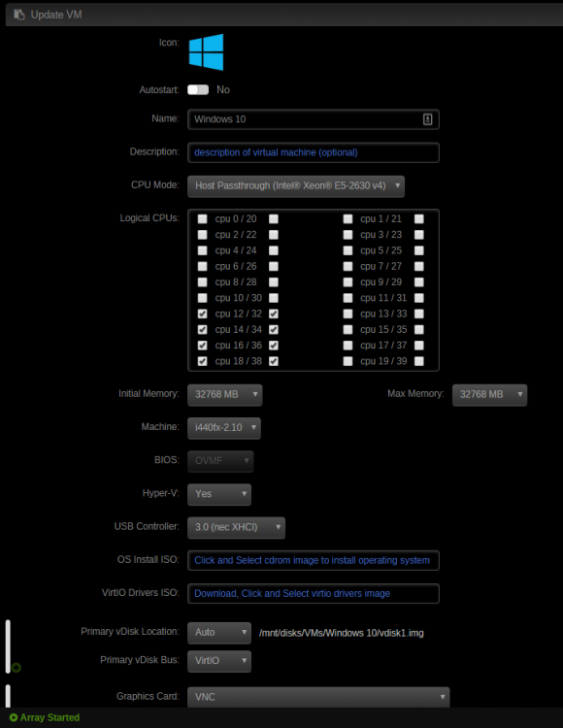Click the Update VM title text
563x728 pixels.
point(56,15)
